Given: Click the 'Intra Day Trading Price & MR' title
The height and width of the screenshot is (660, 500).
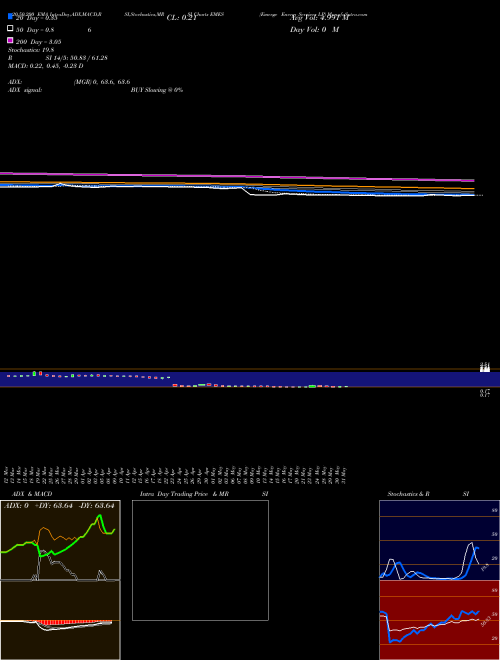Looking at the screenshot, I should tap(184, 494).
